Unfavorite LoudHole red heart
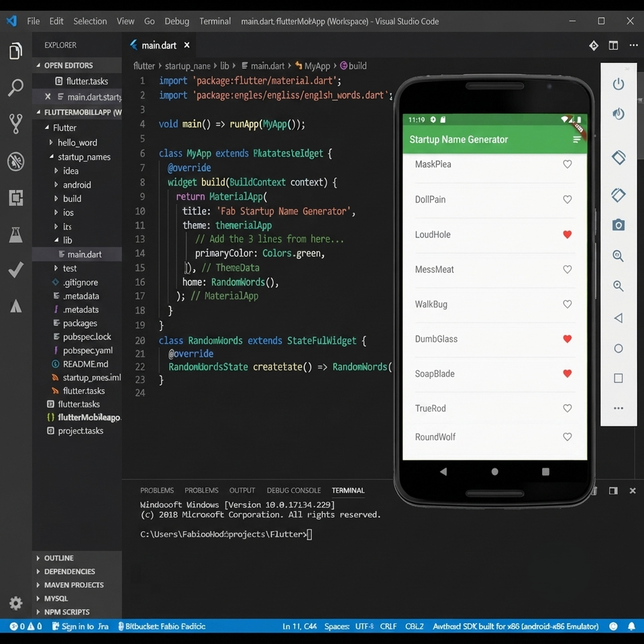The height and width of the screenshot is (644, 644). (568, 235)
